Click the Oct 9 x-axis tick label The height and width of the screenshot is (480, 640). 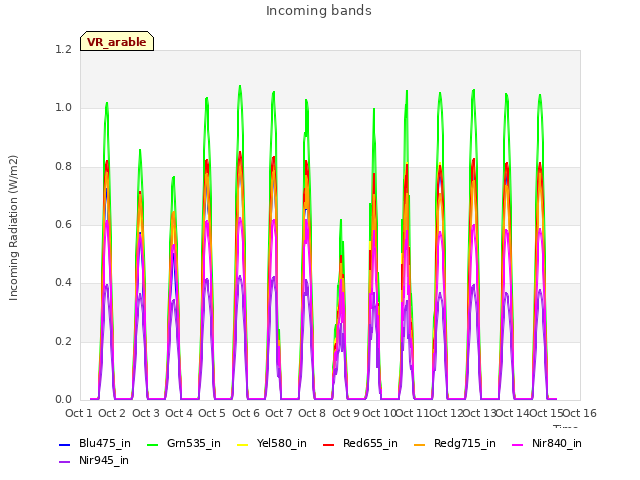346,413
